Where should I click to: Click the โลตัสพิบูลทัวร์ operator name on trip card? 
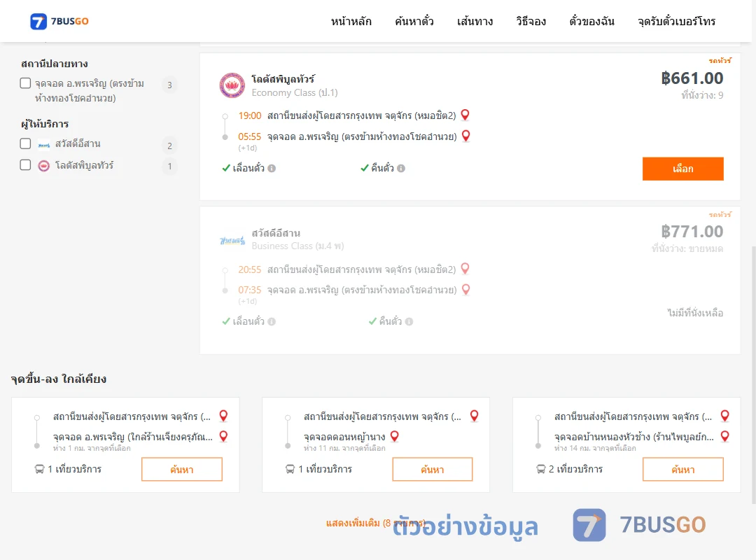283,78
